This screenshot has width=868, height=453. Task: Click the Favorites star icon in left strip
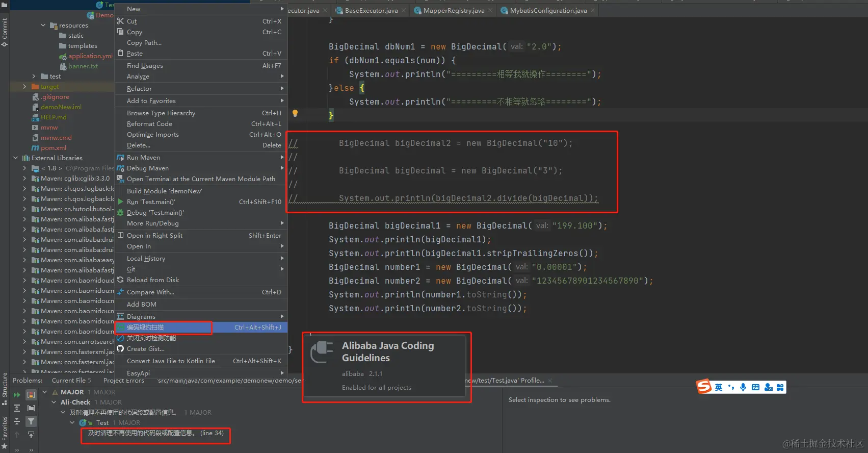pos(5,446)
